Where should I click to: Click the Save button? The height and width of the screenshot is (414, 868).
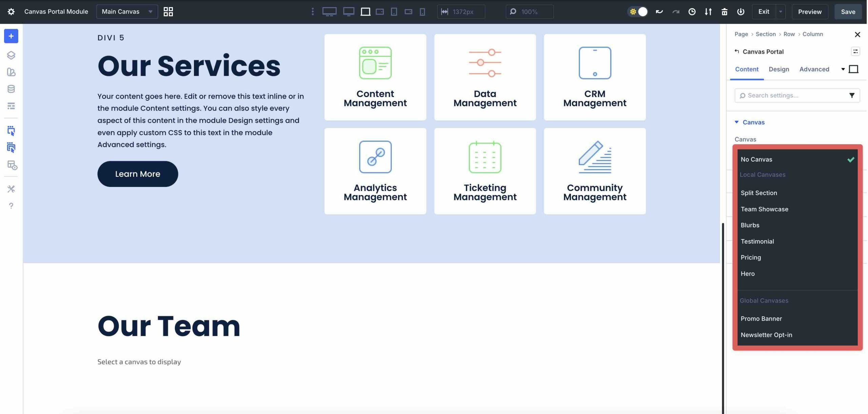click(848, 12)
